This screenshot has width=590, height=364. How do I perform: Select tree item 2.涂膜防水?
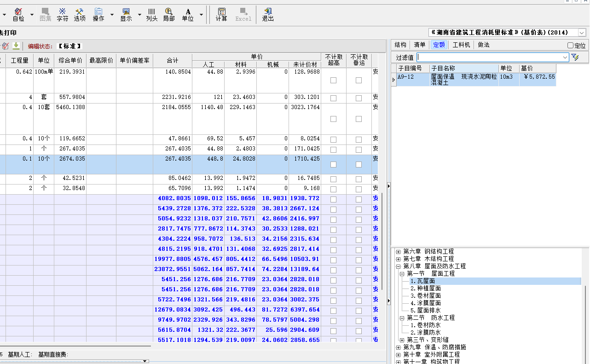426,333
